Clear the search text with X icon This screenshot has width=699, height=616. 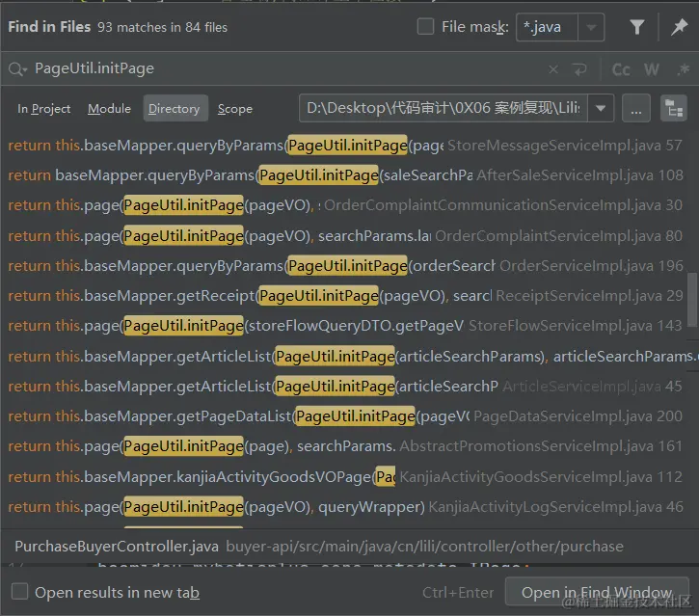[553, 69]
